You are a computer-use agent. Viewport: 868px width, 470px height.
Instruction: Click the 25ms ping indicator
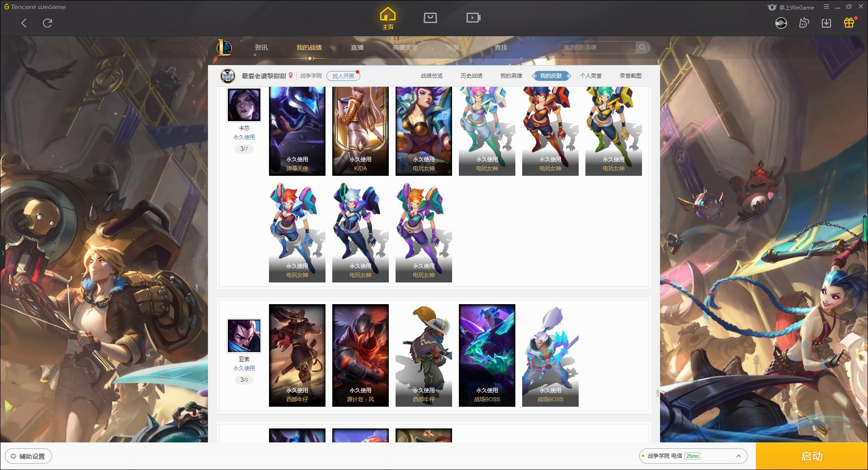coord(692,456)
